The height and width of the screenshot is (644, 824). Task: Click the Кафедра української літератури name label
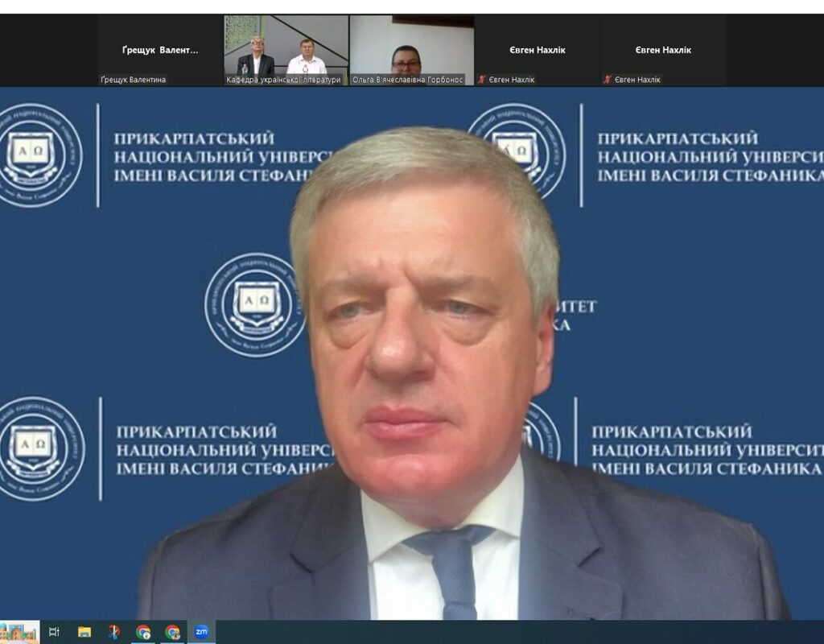[284, 80]
